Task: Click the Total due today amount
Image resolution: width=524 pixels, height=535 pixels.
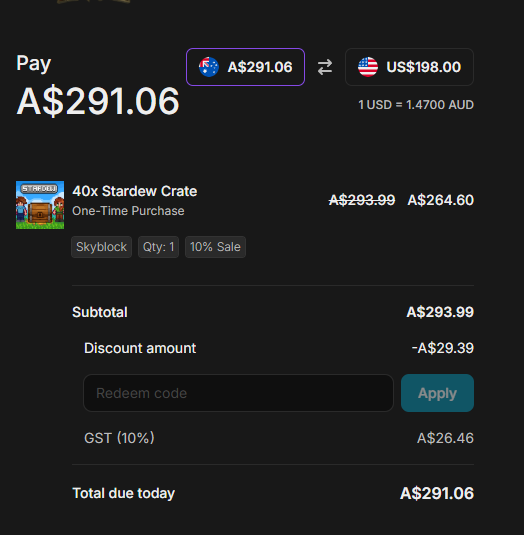Action: pyautogui.click(x=437, y=493)
